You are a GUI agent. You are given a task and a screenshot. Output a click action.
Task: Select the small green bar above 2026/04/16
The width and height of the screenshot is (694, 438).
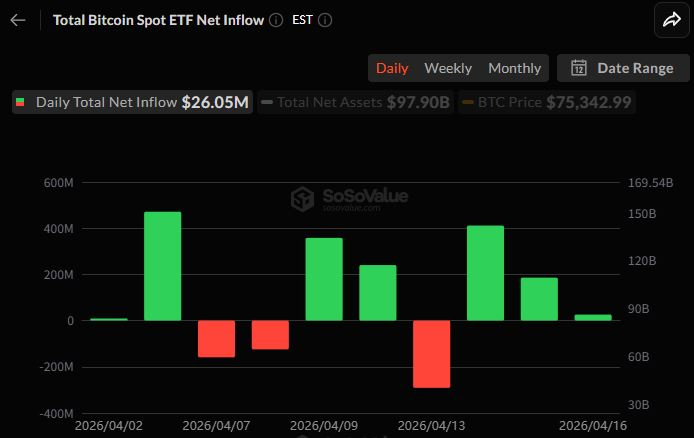click(x=593, y=317)
